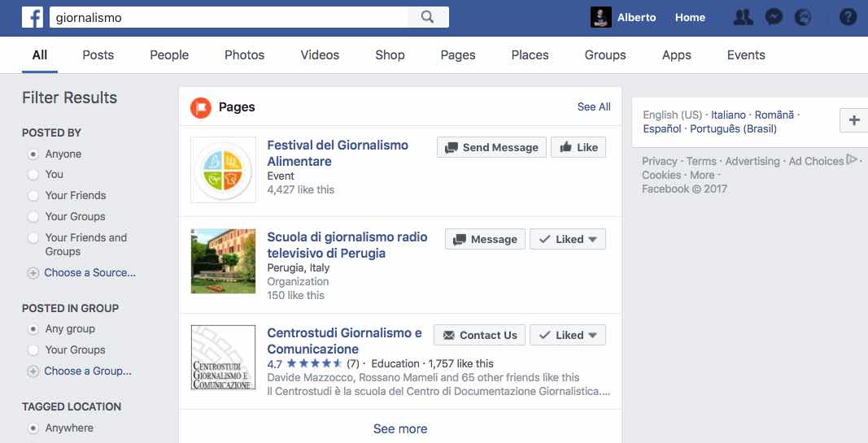Click the search magnifier button

[428, 17]
